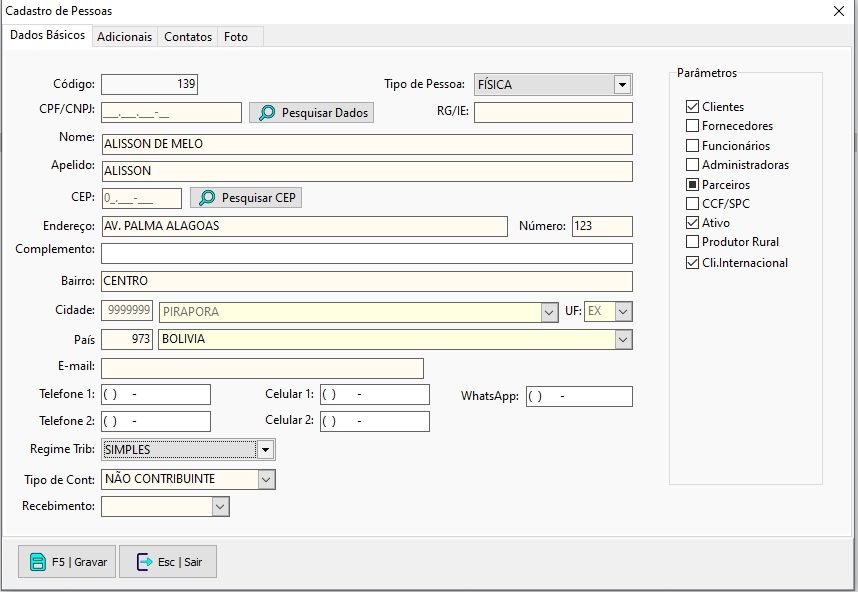
Task: Click the save disk icon on Gravar
Action: point(38,562)
